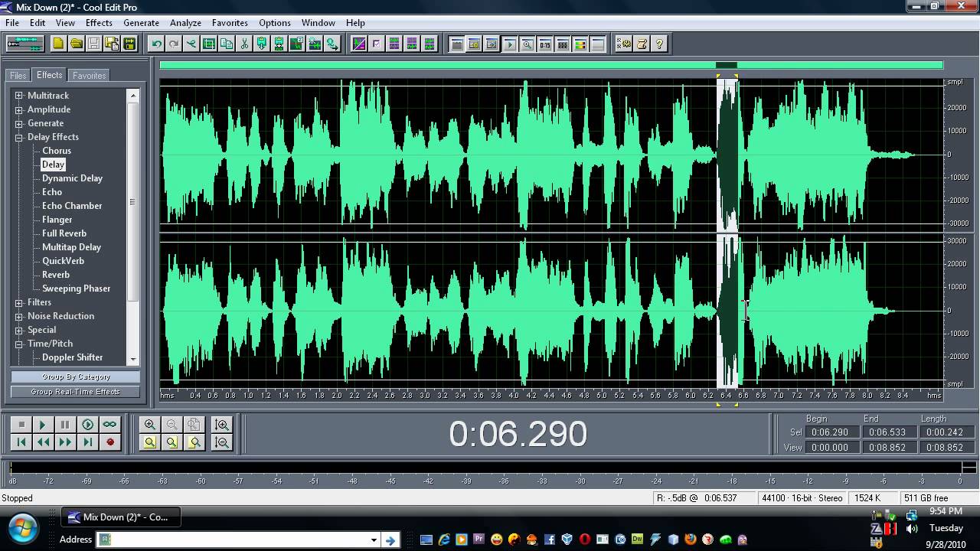Zoom out horizontally with the minus magnifier
980x551 pixels.
[171, 424]
